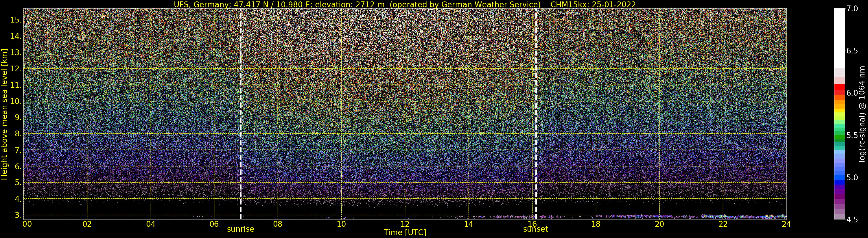Select the '13.' height tick label

tap(16, 53)
